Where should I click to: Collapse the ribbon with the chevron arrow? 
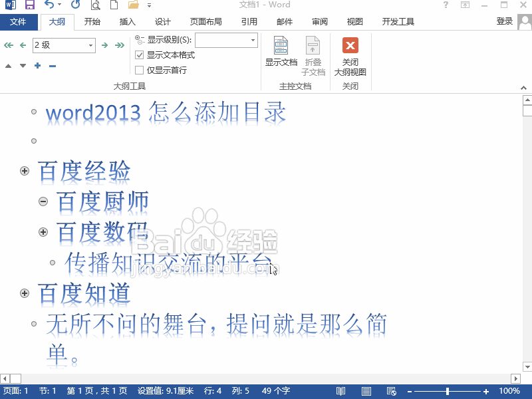point(523,88)
